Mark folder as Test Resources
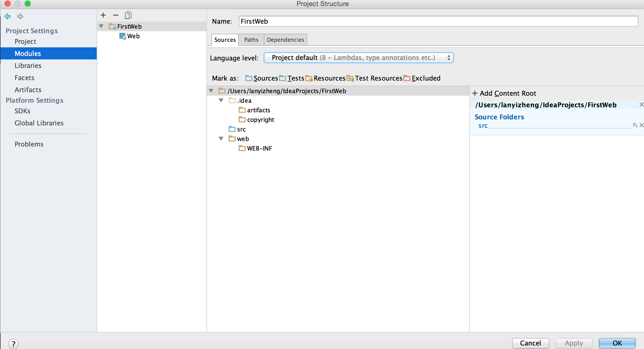644x349 pixels. pos(374,78)
